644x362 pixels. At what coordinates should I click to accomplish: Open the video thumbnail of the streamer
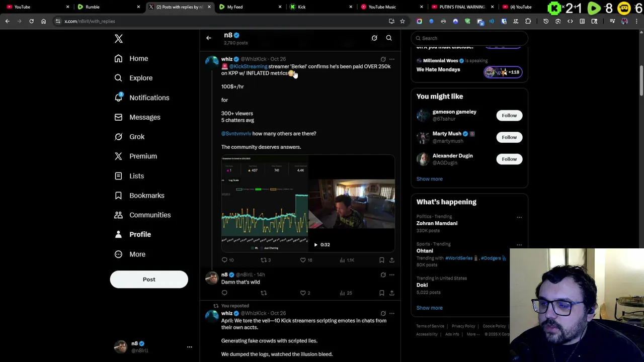pyautogui.click(x=352, y=204)
